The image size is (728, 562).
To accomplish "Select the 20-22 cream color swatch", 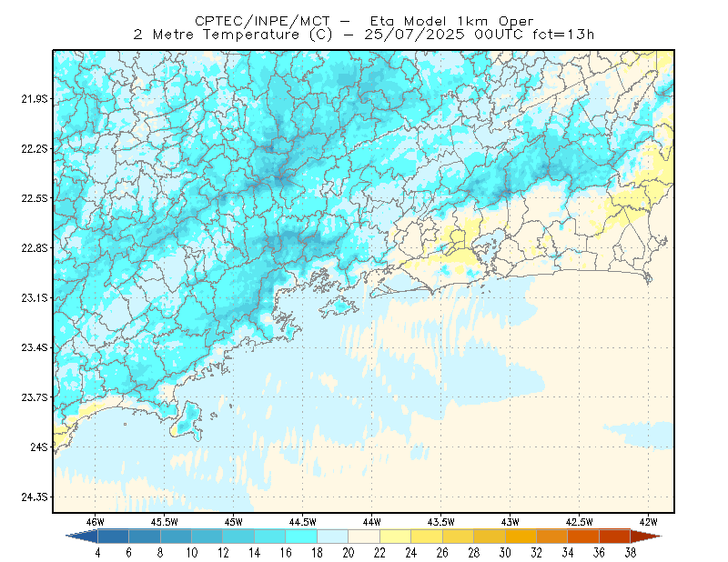I will click(x=364, y=537).
